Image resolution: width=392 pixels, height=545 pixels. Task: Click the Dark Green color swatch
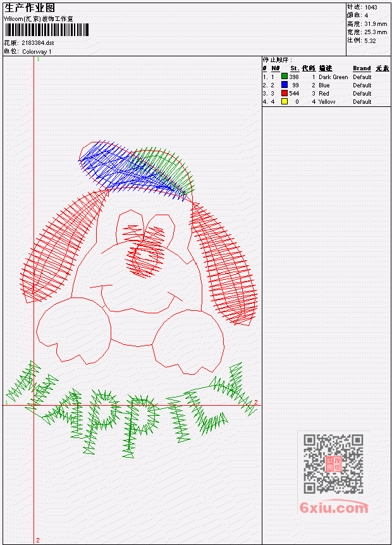pos(285,77)
